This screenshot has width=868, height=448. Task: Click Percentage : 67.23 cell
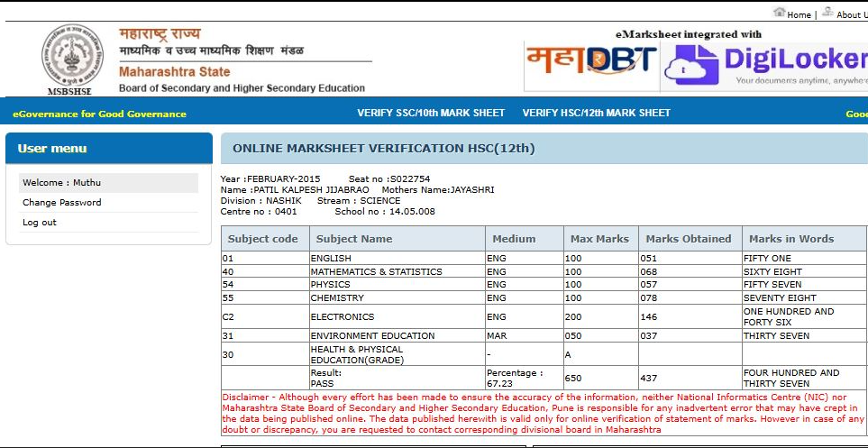click(x=525, y=379)
